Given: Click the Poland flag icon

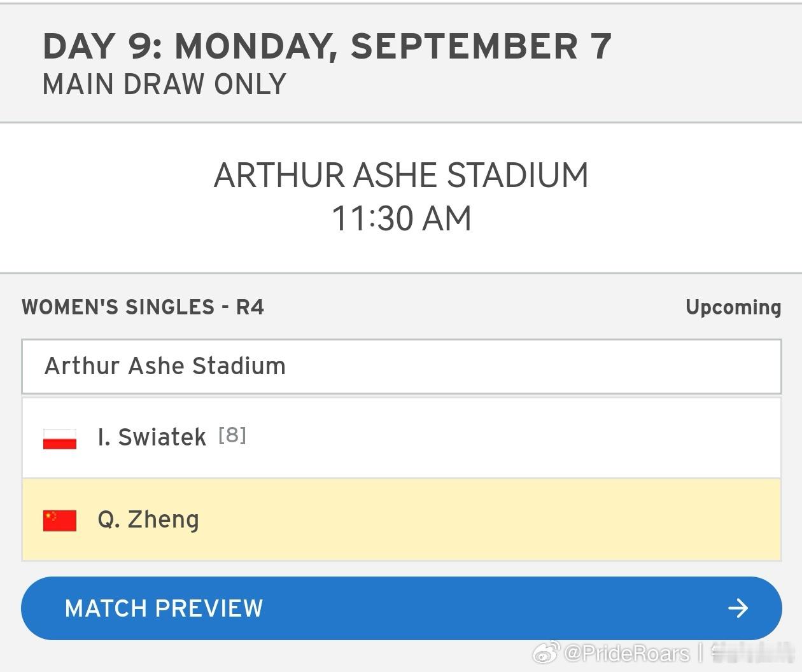Looking at the screenshot, I should point(60,439).
